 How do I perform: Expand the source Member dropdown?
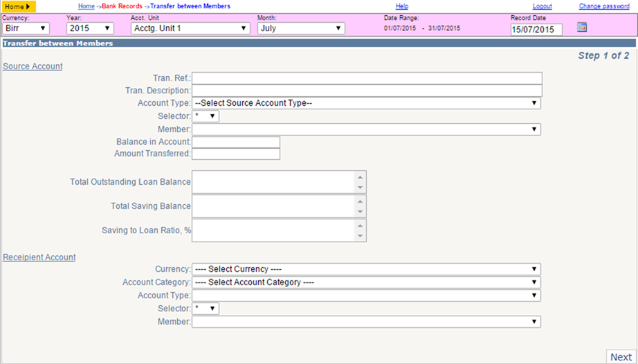click(366, 129)
